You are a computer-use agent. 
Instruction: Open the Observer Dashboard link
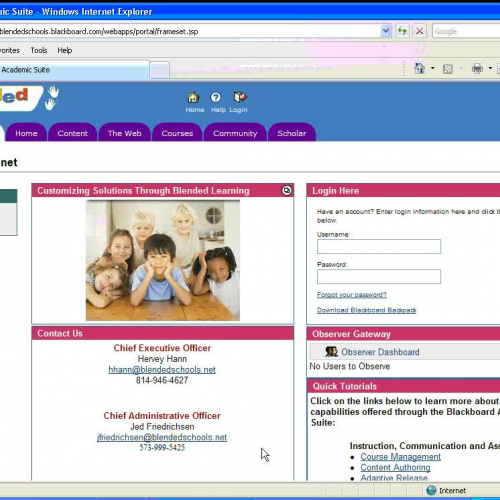click(x=380, y=352)
